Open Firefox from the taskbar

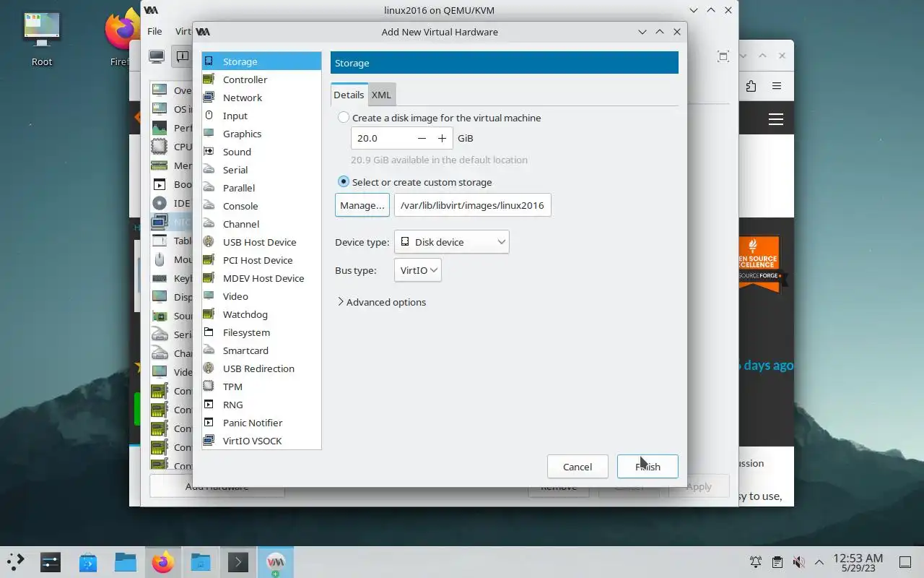tap(163, 562)
